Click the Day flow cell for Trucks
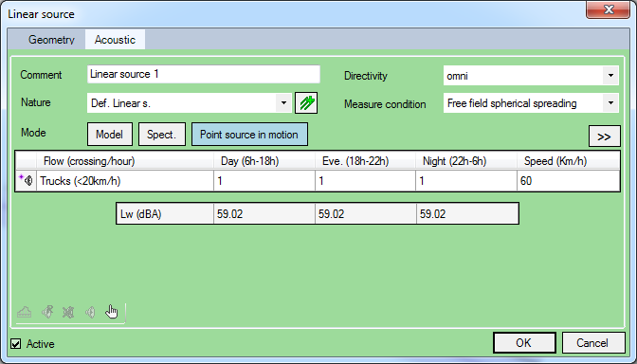Image resolution: width=637 pixels, height=364 pixels. coord(264,181)
